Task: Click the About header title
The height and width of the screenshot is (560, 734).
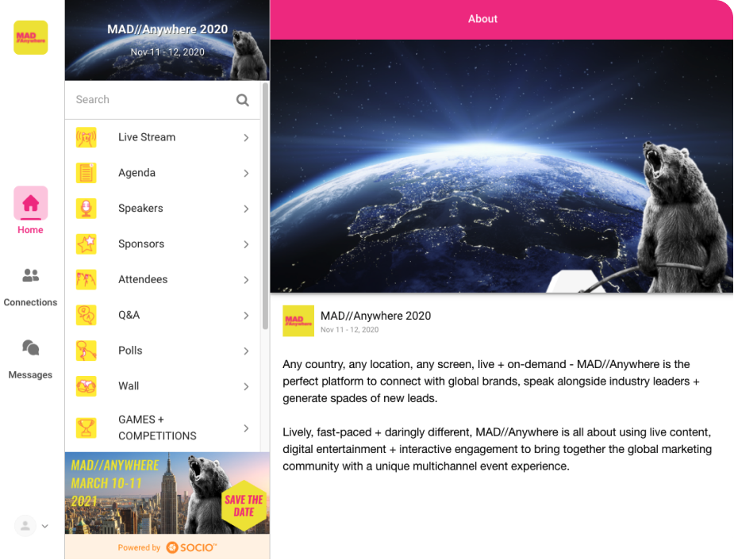Action: pyautogui.click(x=482, y=19)
